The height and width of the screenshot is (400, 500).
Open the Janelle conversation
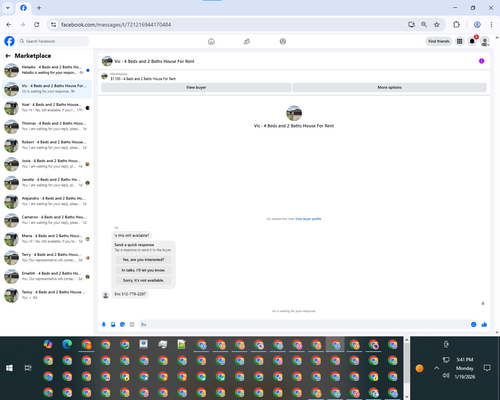click(x=47, y=183)
